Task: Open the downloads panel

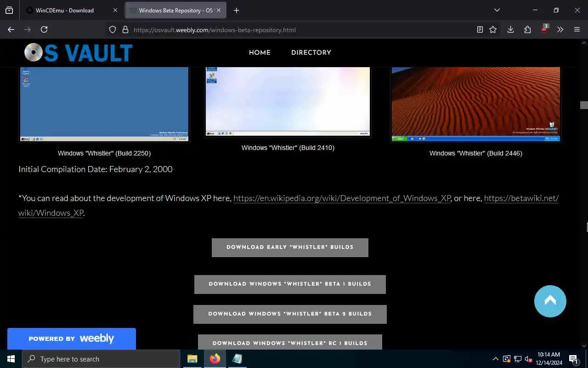Action: tap(510, 29)
